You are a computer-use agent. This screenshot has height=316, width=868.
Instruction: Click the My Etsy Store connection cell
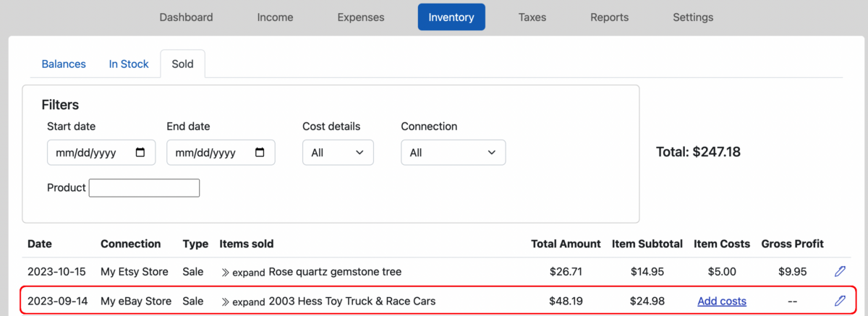(135, 272)
